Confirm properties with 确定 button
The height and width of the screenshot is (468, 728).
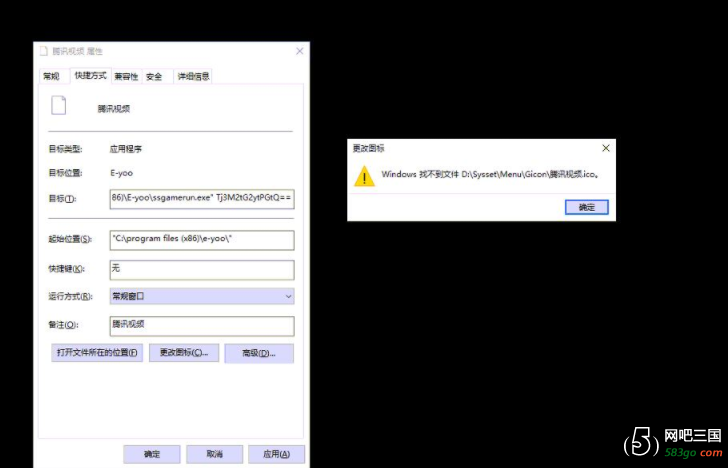point(152,454)
